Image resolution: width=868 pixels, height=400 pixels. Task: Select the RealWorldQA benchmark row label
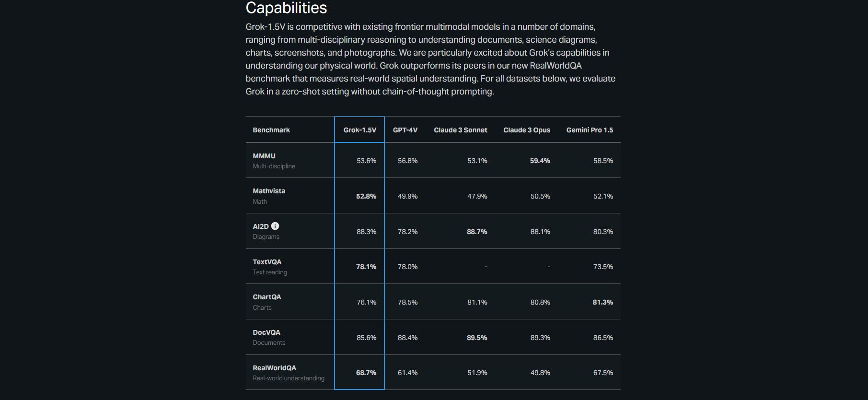(274, 368)
